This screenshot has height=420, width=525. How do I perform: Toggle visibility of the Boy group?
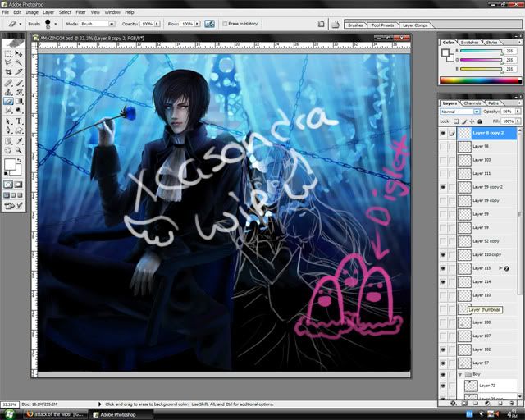click(443, 374)
